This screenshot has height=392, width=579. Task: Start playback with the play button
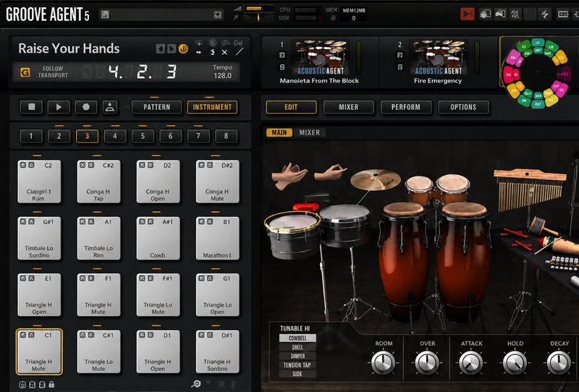tap(59, 107)
